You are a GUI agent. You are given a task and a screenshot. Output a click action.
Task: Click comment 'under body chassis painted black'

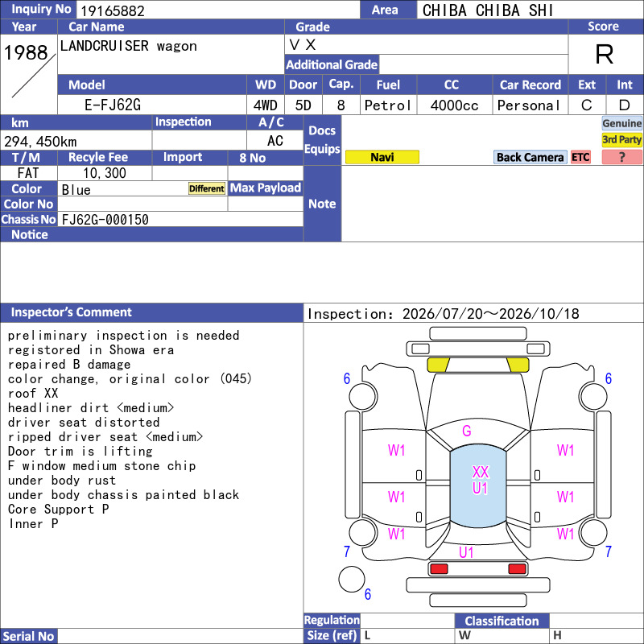[x=124, y=494]
